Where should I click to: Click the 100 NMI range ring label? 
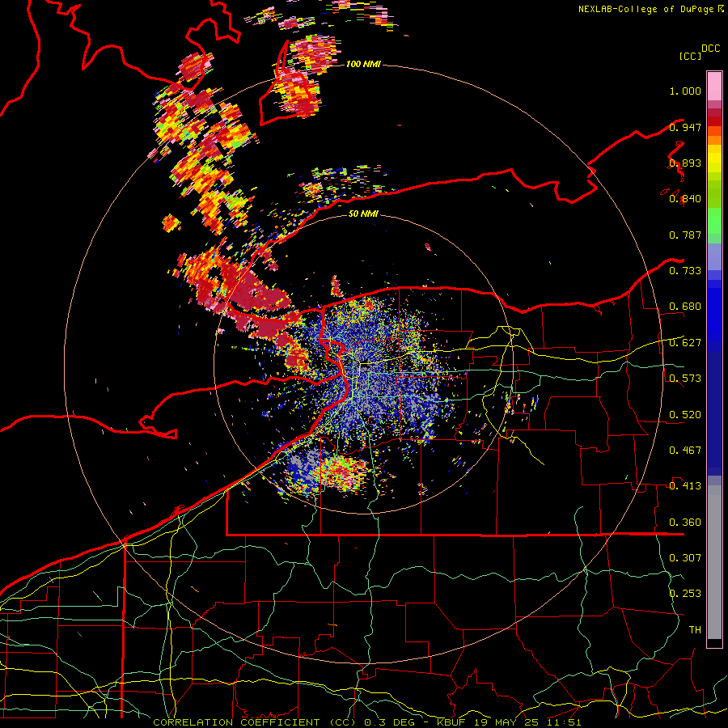click(x=363, y=64)
